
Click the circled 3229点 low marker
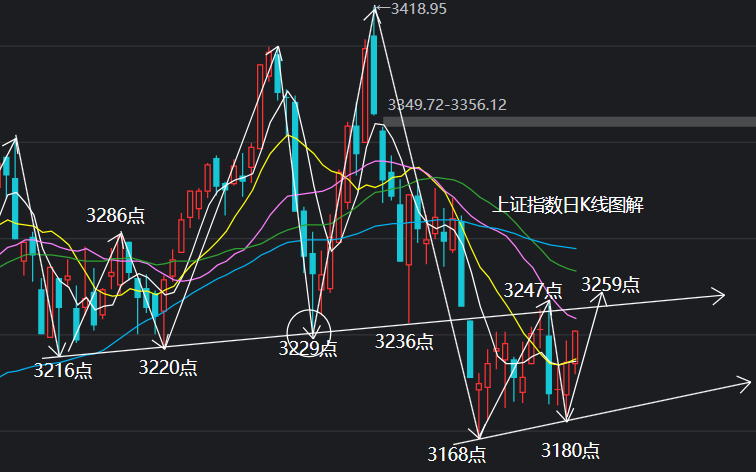tap(309, 334)
